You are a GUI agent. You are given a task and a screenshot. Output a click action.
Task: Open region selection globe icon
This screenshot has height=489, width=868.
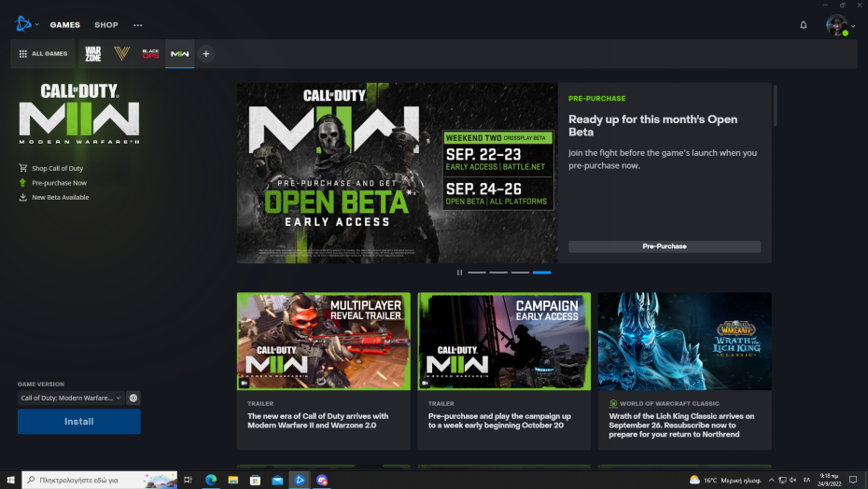tap(133, 398)
